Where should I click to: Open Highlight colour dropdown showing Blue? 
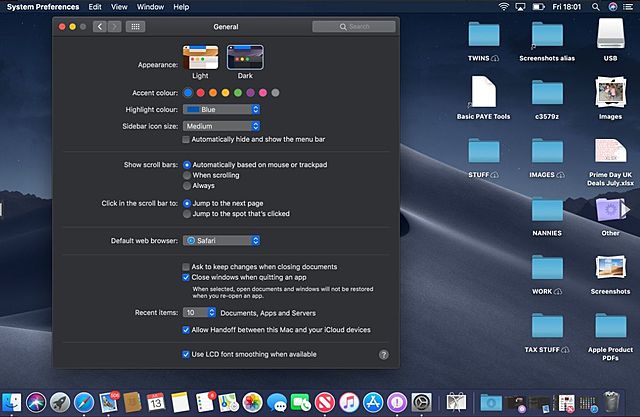coord(221,109)
